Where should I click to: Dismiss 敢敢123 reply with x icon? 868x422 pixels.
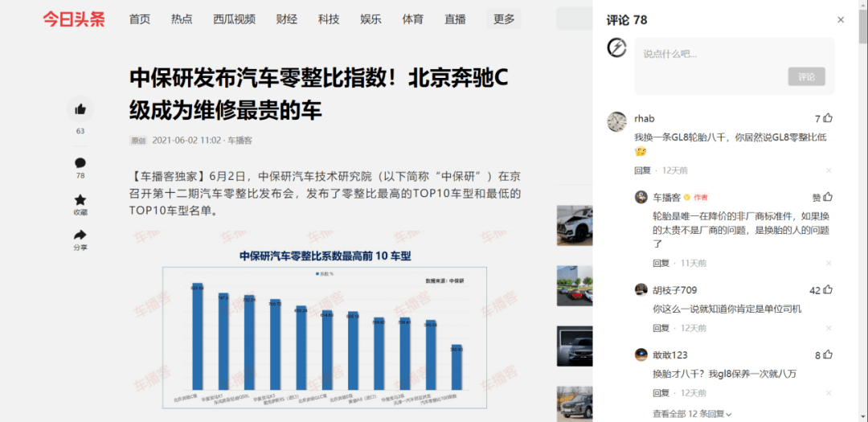[x=829, y=393]
